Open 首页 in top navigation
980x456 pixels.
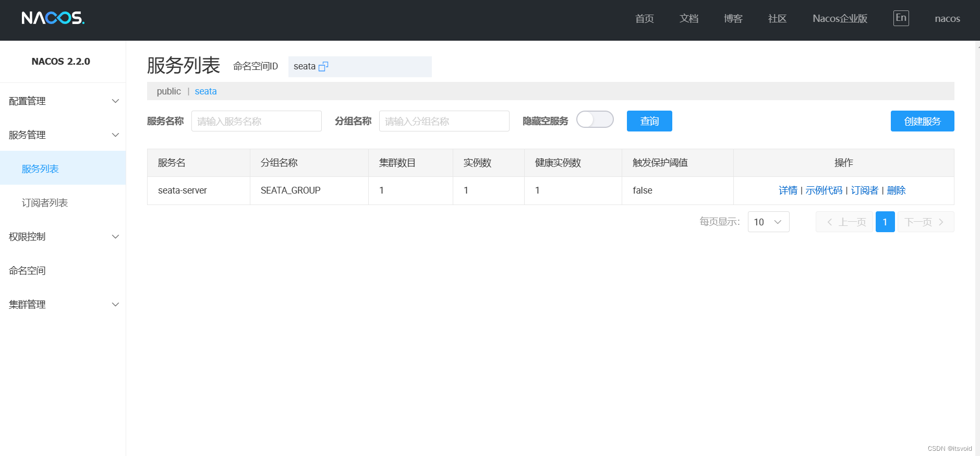pyautogui.click(x=645, y=19)
